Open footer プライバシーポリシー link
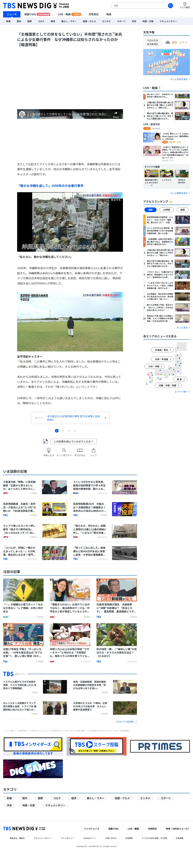Screen dimensions: 193x868 pyautogui.click(x=43, y=838)
